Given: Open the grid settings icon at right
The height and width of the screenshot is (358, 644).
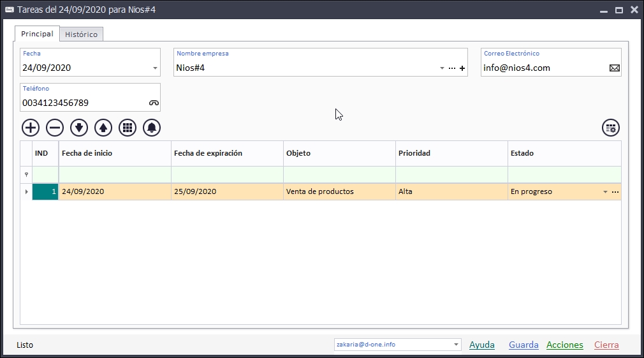Looking at the screenshot, I should (611, 128).
